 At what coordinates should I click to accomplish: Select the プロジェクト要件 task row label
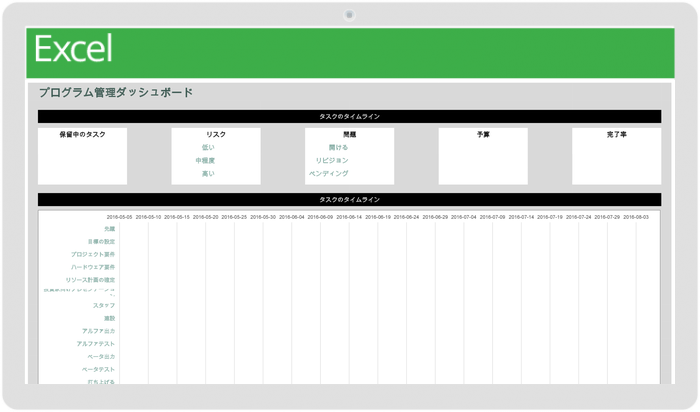(93, 254)
